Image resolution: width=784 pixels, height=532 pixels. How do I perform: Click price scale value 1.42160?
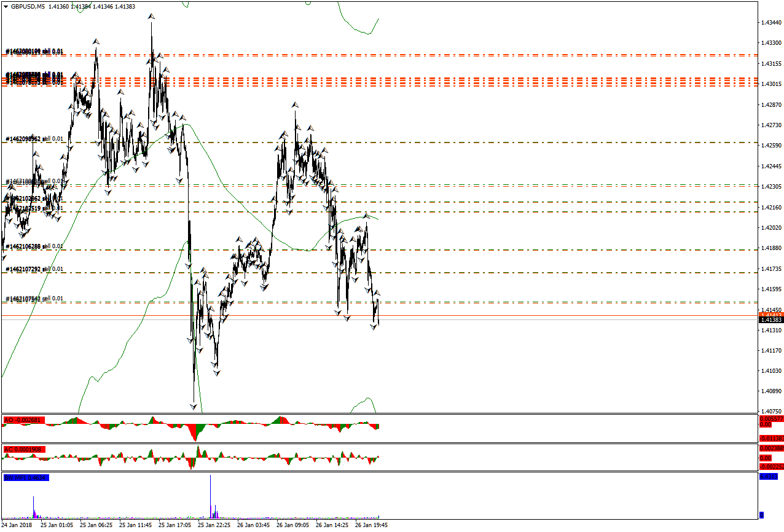click(x=770, y=207)
